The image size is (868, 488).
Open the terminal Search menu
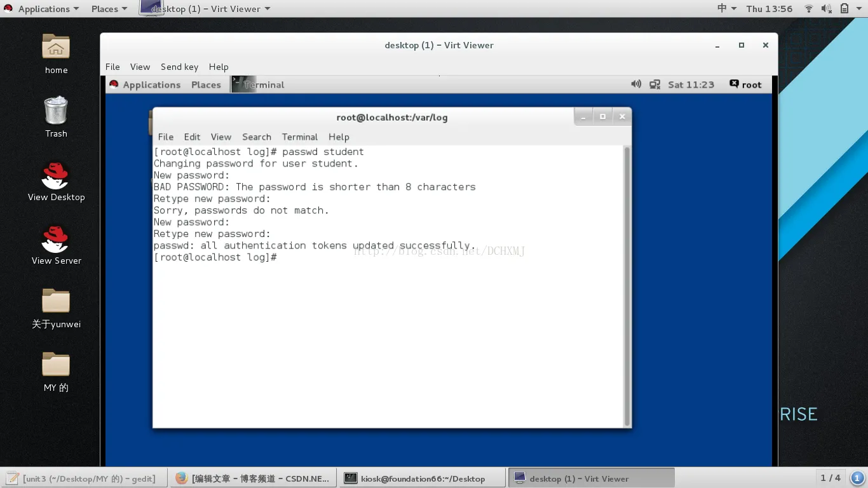point(257,137)
